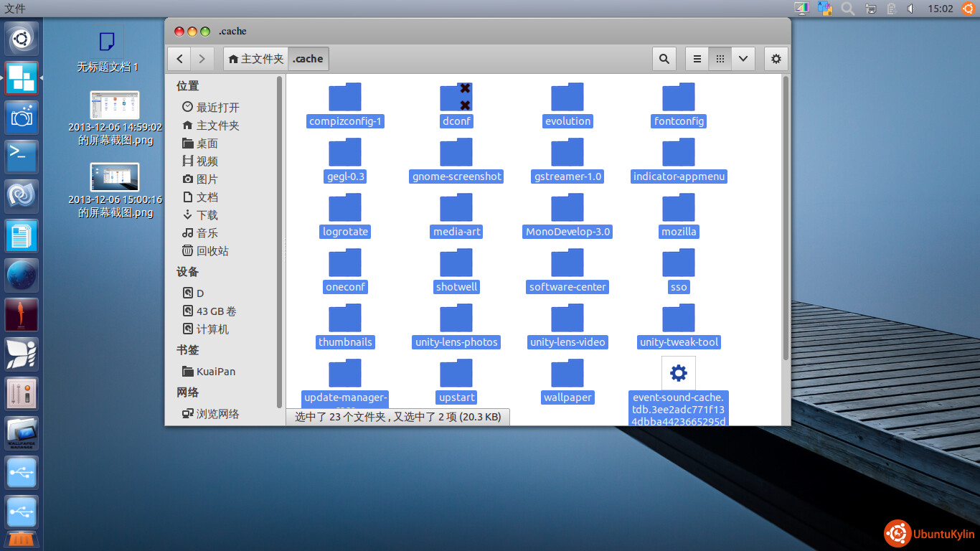
Task: Go forward with the right arrow button
Action: (202, 59)
